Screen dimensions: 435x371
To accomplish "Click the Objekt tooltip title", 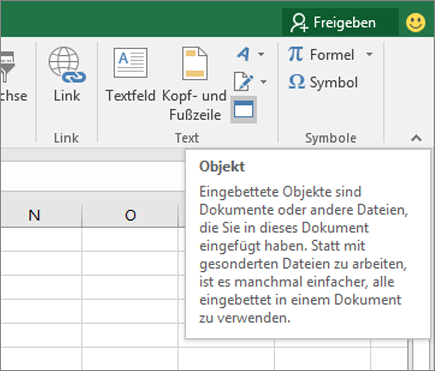I will tap(222, 166).
